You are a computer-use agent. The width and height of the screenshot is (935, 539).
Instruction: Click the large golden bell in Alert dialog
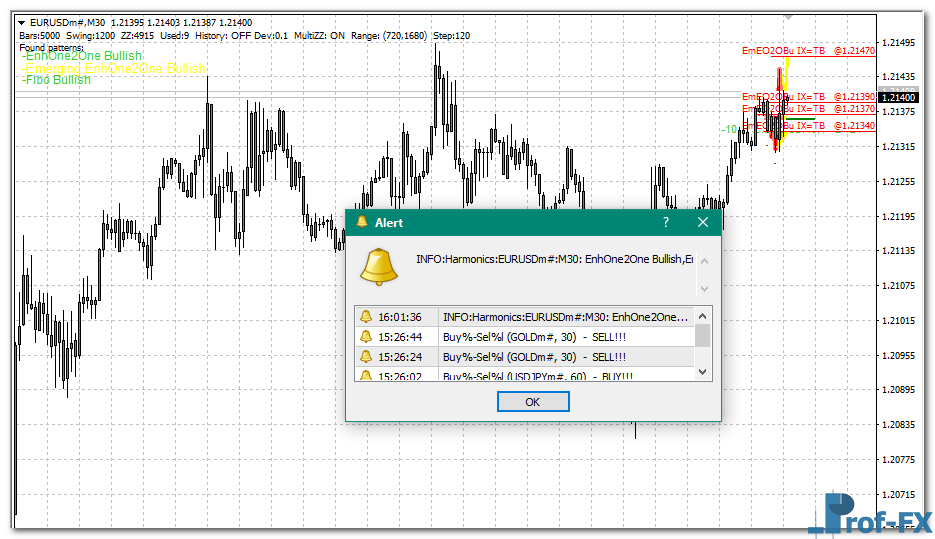[x=380, y=265]
